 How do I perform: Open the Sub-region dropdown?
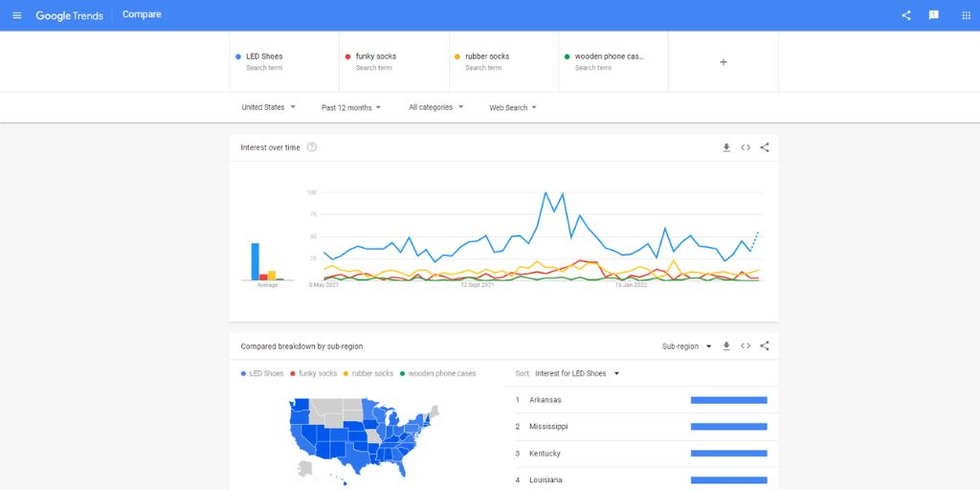click(687, 346)
